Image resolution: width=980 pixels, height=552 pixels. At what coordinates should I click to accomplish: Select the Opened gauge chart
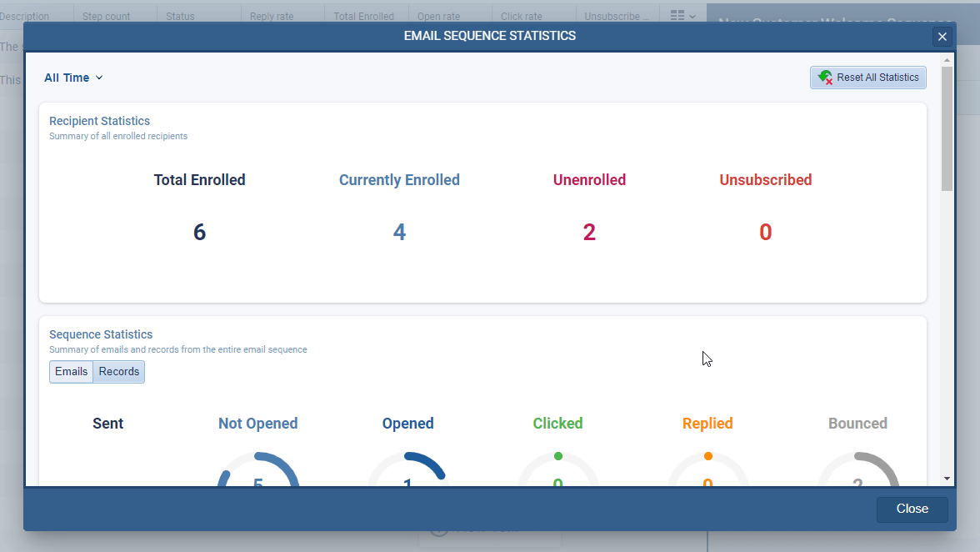[407, 470]
